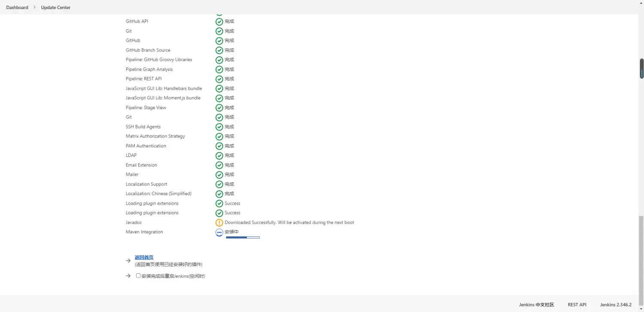This screenshot has height=312, width=644.
Task: Expand the breadcrumb chevron after Dashboard
Action: 34,7
